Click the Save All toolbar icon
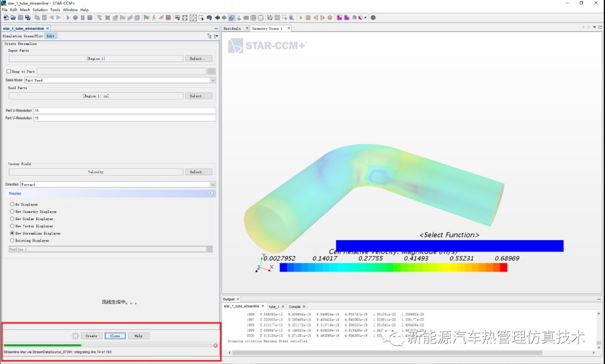 click(28, 17)
